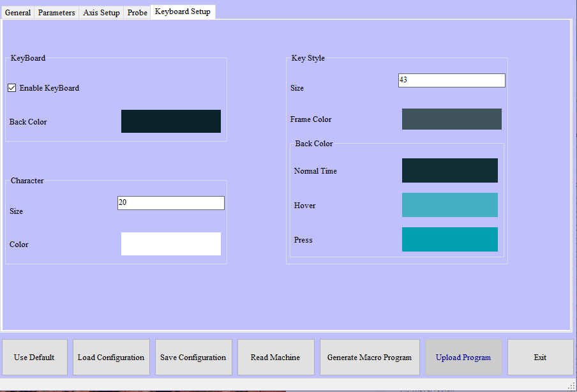Set the Press back color swatch
Viewport: 577px width, 392px height.
click(x=449, y=239)
